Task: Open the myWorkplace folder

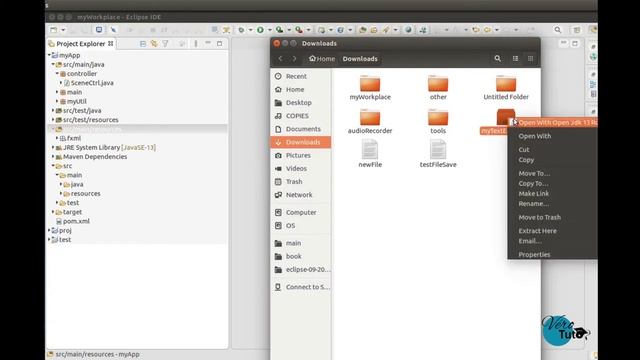Action: tap(370, 88)
